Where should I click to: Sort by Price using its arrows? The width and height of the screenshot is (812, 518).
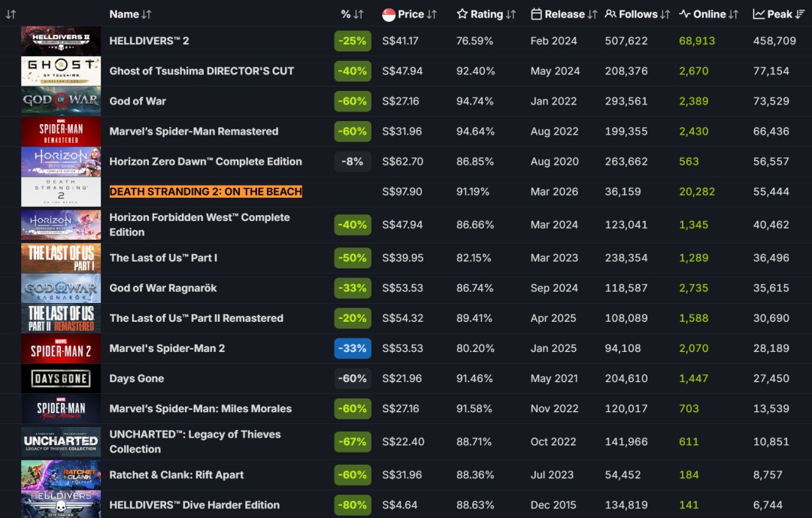(x=432, y=14)
